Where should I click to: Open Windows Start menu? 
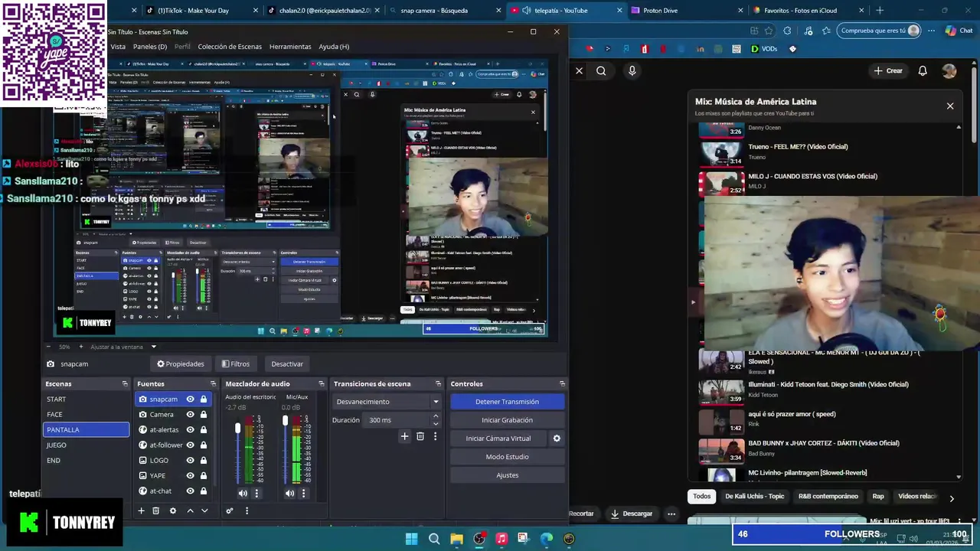click(411, 539)
